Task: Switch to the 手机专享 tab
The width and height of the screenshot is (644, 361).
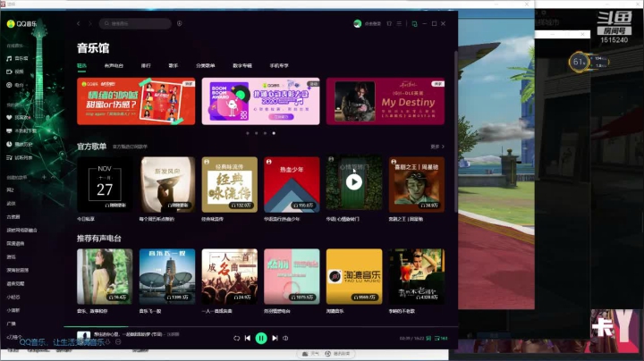Action: pos(279,65)
